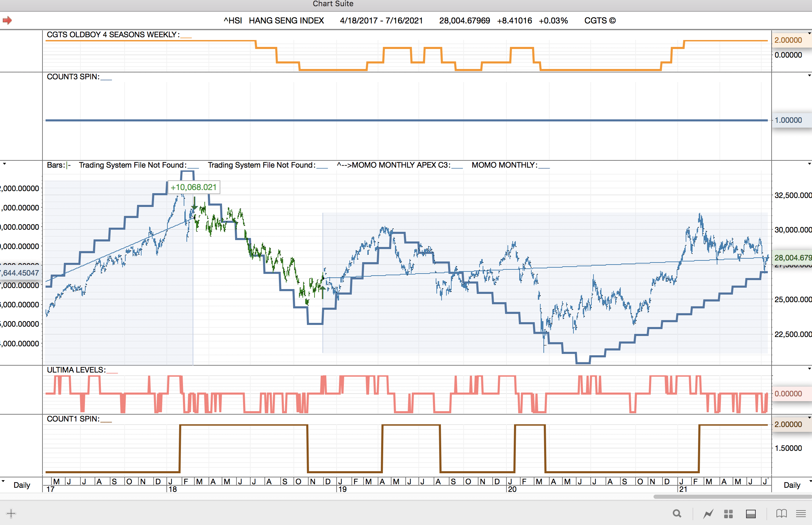Click the 2.00000 orange value swatch
Image resolution: width=812 pixels, height=525 pixels.
(x=788, y=40)
